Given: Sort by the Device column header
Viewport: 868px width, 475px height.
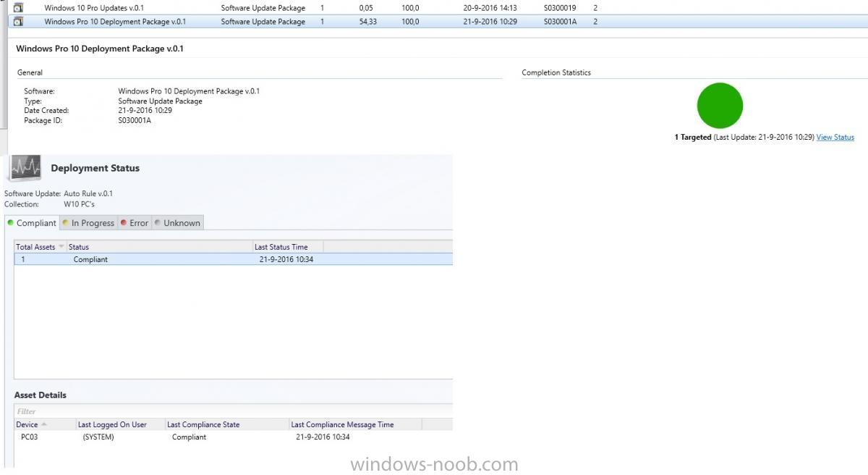Looking at the screenshot, I should (46, 424).
